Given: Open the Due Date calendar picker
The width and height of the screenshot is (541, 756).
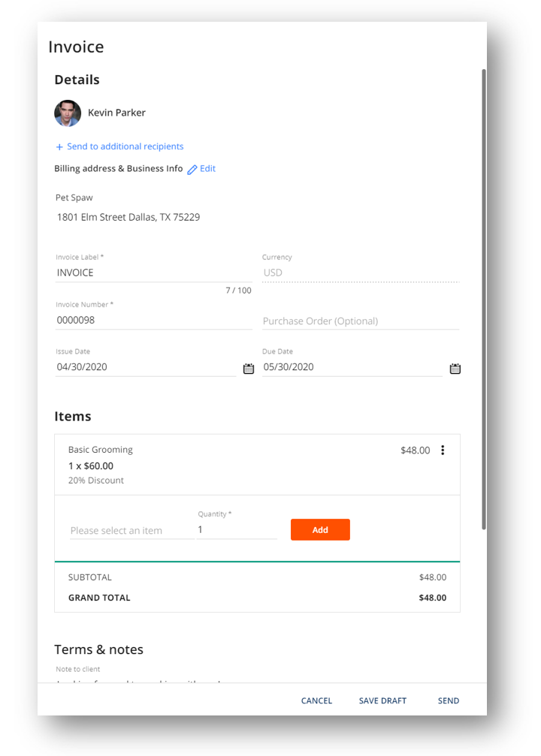Looking at the screenshot, I should click(455, 369).
